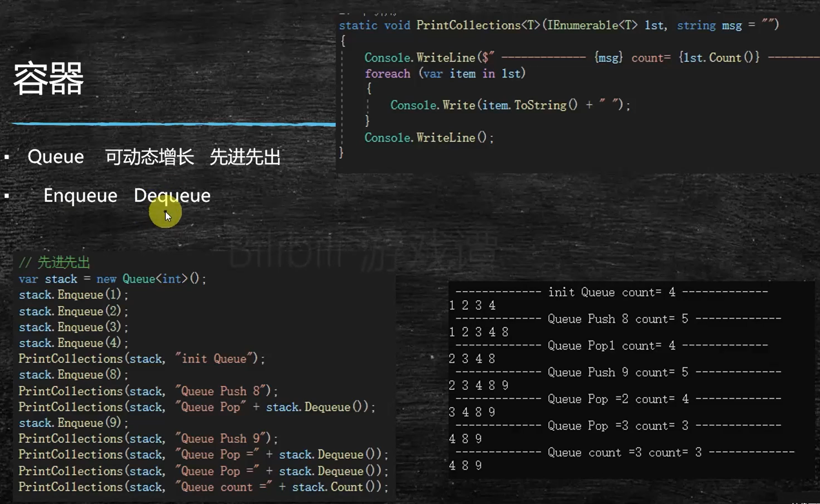Click the line with "Queue Pop" + stack.Dequeue()
This screenshot has height=504, width=820.
pyautogui.click(x=197, y=407)
